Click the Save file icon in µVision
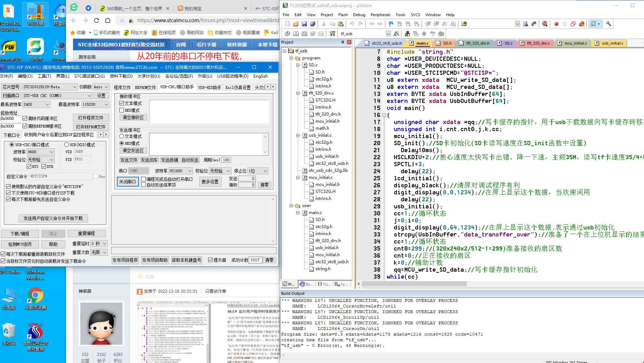 coord(304,24)
